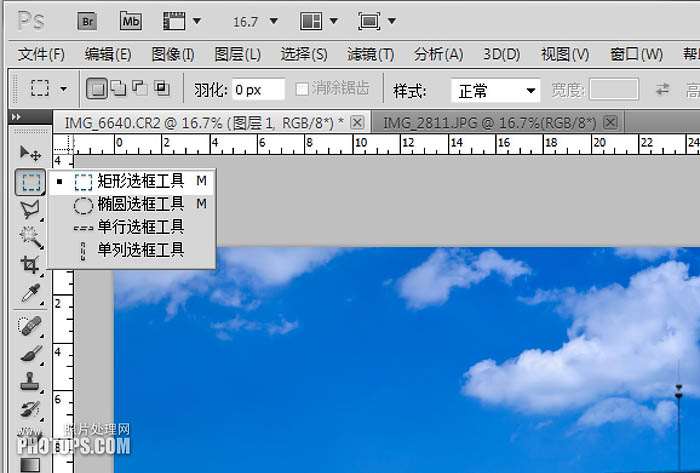Click the 宽度 width input field

click(x=613, y=90)
